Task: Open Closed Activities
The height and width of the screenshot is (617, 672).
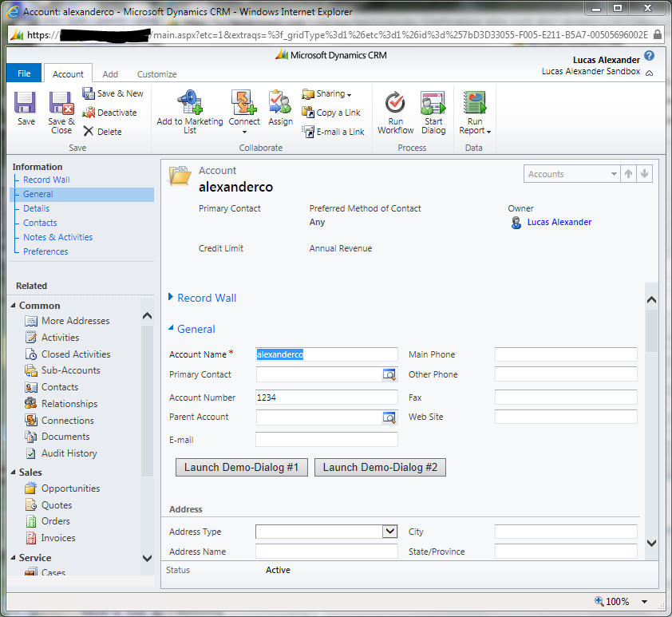Action: [68, 354]
